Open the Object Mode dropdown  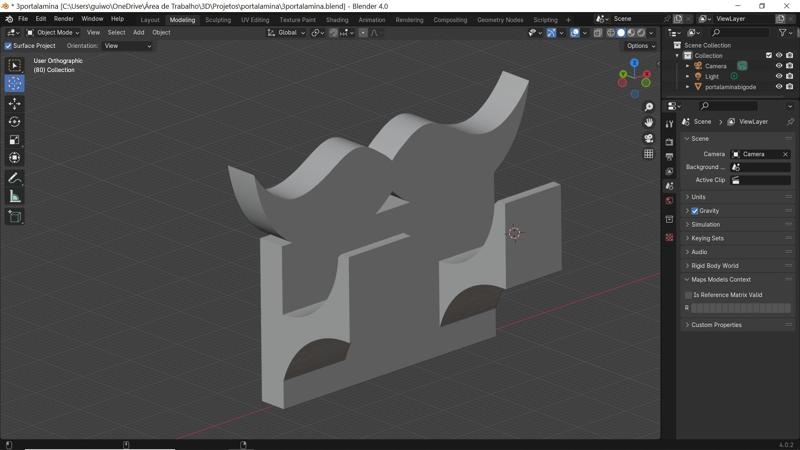coord(53,33)
